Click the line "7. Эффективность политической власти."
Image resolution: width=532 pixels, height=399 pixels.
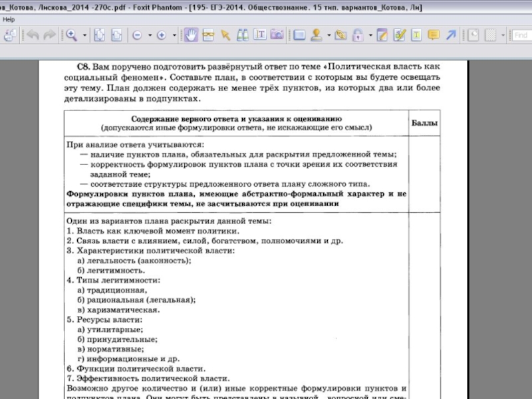[148, 378]
